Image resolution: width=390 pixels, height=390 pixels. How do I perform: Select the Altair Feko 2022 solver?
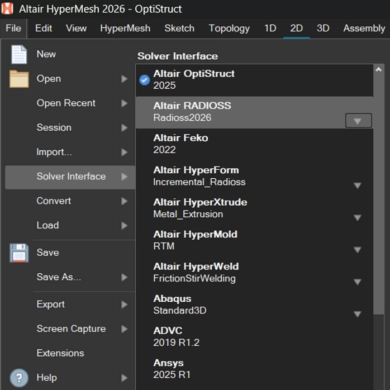pos(255,144)
